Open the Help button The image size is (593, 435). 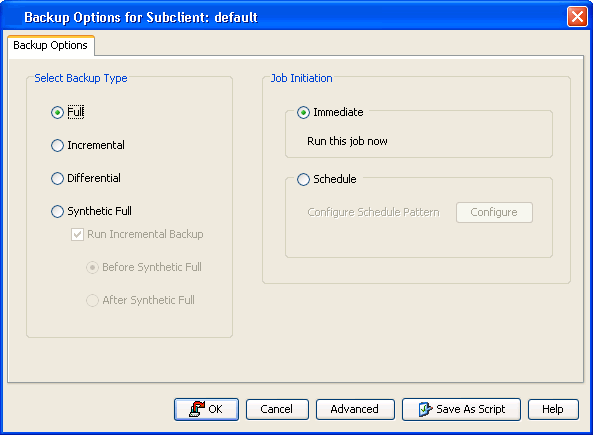click(x=553, y=409)
